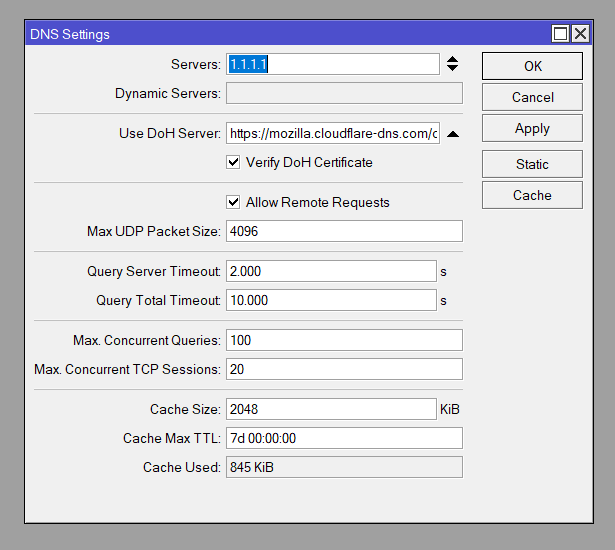Select the Cache Max TTL field
Viewport: 615px width, 550px height.
coord(344,438)
